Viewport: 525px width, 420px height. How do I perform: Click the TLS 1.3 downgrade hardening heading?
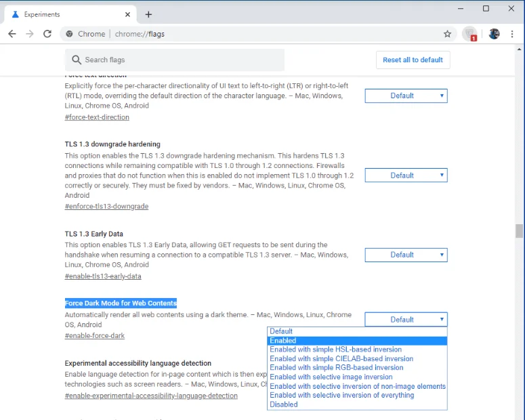(x=112, y=144)
